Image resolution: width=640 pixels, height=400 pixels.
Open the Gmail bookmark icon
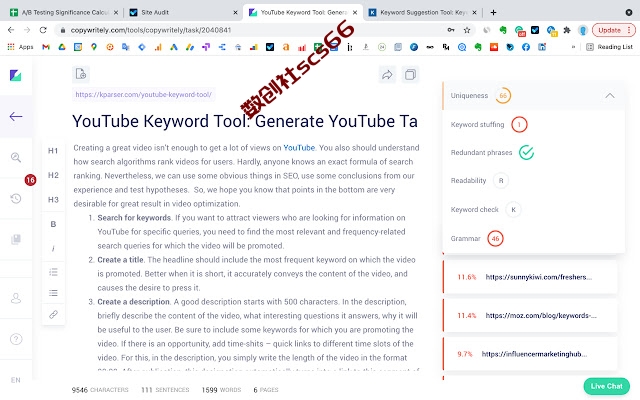(46, 47)
